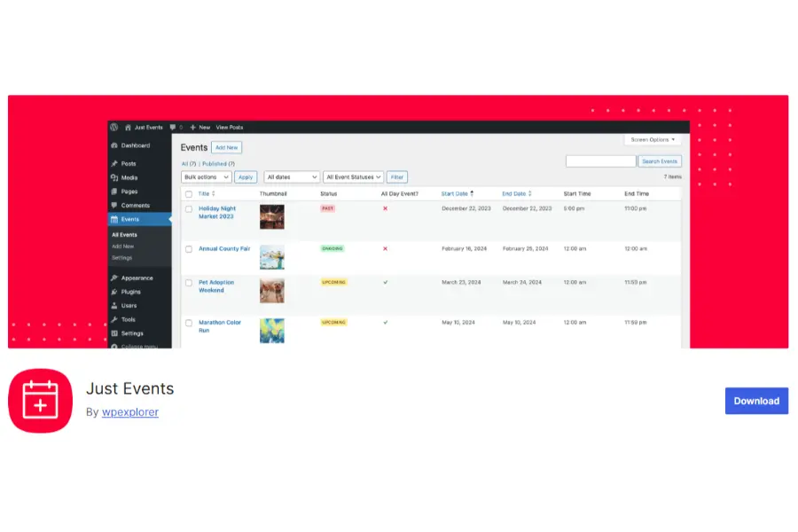This screenshot has width=798, height=532.
Task: Select the Published (7) filter tab
Action: pyautogui.click(x=219, y=164)
